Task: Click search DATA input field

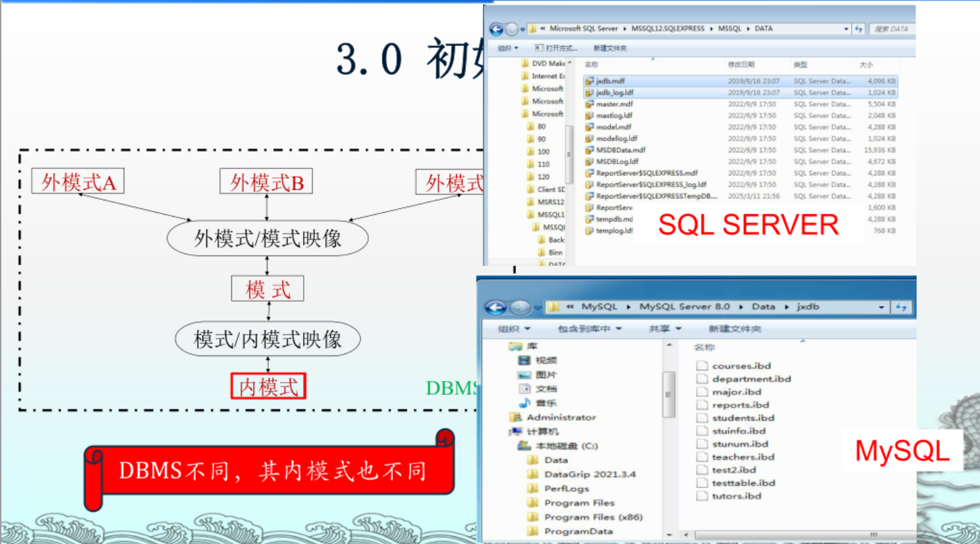Action: (x=893, y=29)
